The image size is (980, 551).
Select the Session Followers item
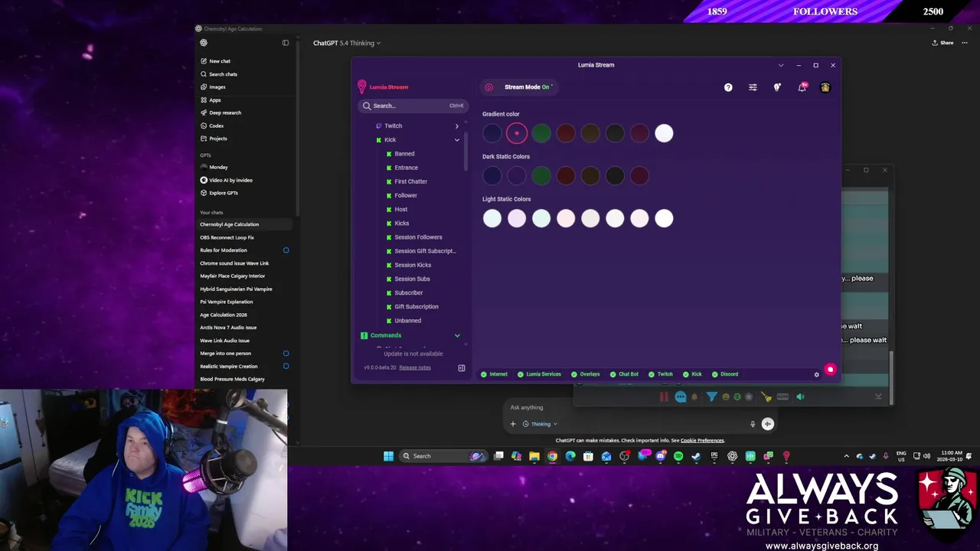418,237
